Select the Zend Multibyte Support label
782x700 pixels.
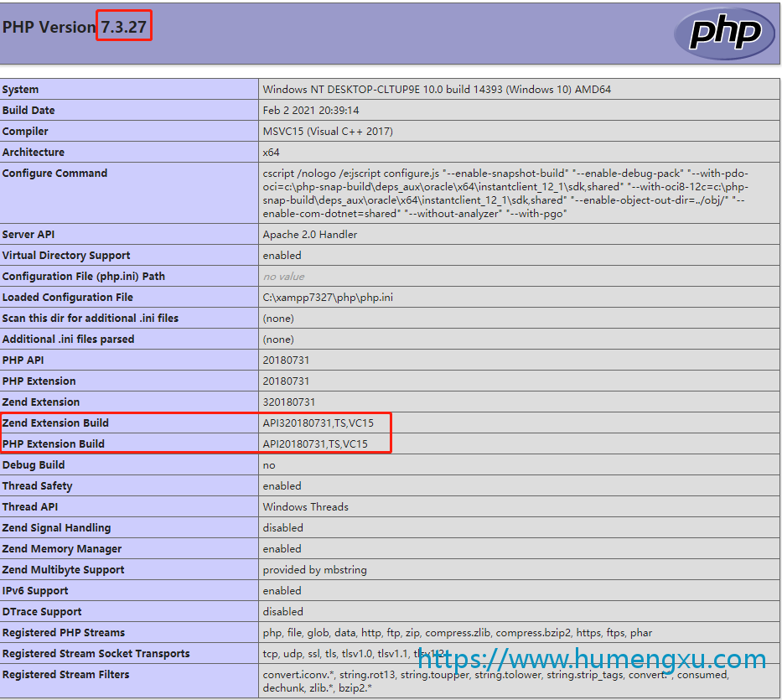click(64, 569)
